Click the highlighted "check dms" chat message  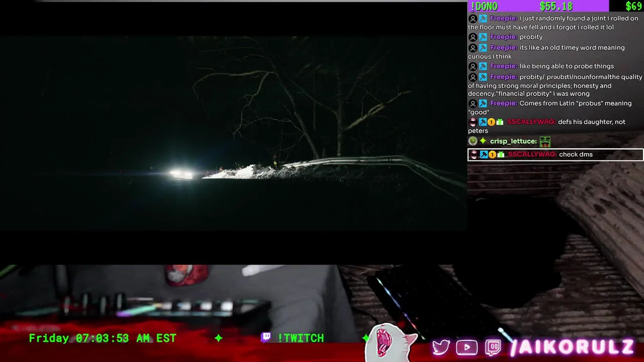pos(555,154)
